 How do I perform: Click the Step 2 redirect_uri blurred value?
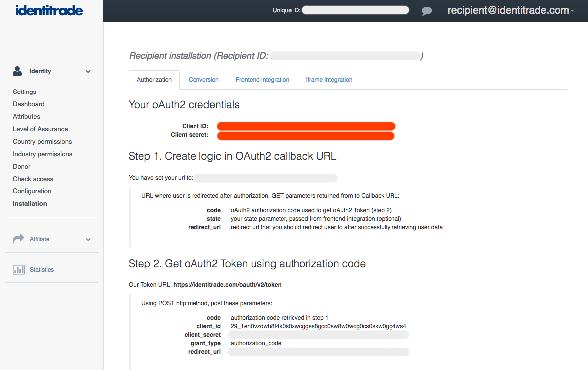coord(319,352)
